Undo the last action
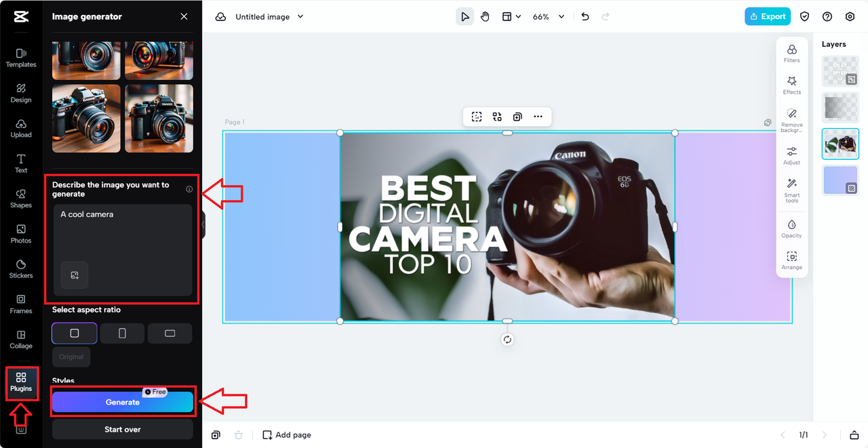This screenshot has height=448, width=868. point(585,17)
